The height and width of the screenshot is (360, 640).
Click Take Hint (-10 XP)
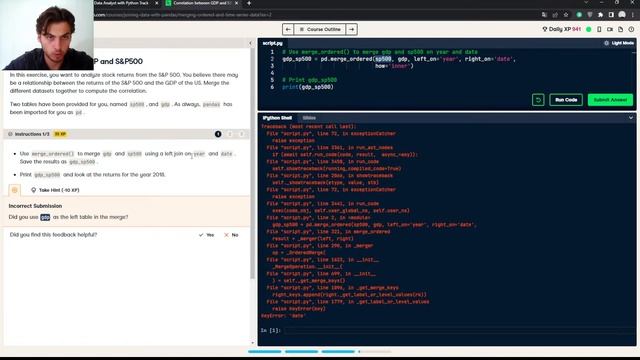click(55, 190)
